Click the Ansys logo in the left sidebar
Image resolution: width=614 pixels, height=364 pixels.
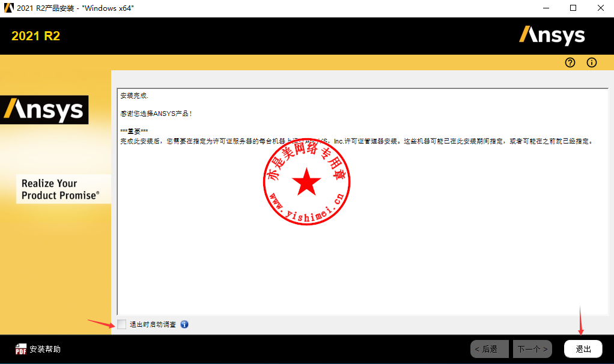[44, 110]
